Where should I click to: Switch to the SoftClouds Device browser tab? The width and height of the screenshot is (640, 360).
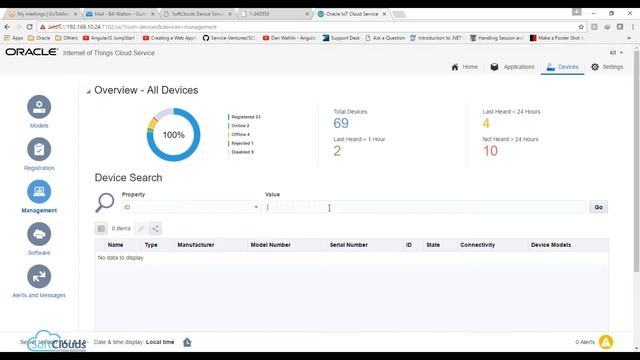tap(198, 14)
